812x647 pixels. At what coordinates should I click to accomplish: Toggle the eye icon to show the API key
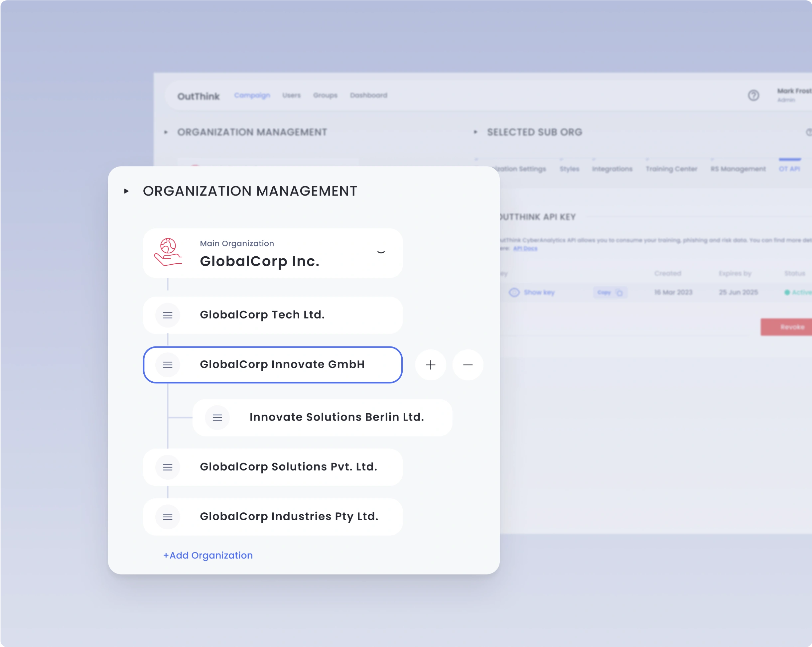[x=514, y=292]
